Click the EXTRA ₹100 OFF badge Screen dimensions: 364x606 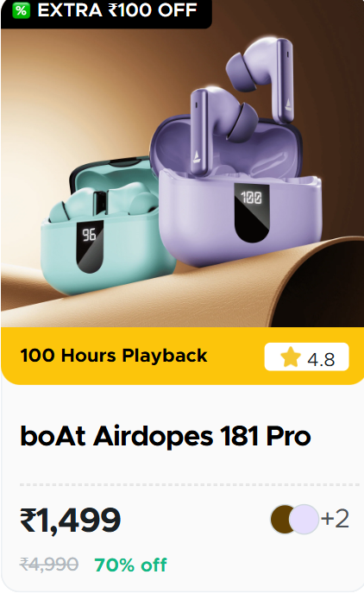coord(106,11)
